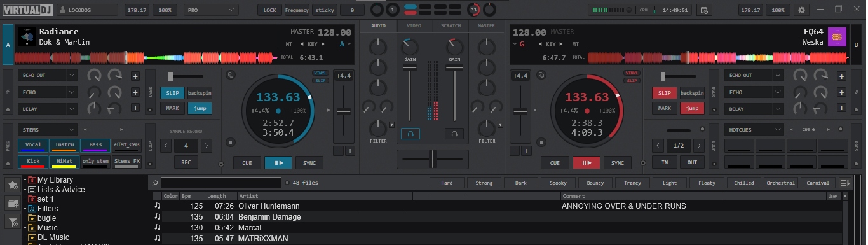Click the clock recording icon beside time display
Image resolution: width=868 pixels, height=245 pixels.
click(x=703, y=10)
